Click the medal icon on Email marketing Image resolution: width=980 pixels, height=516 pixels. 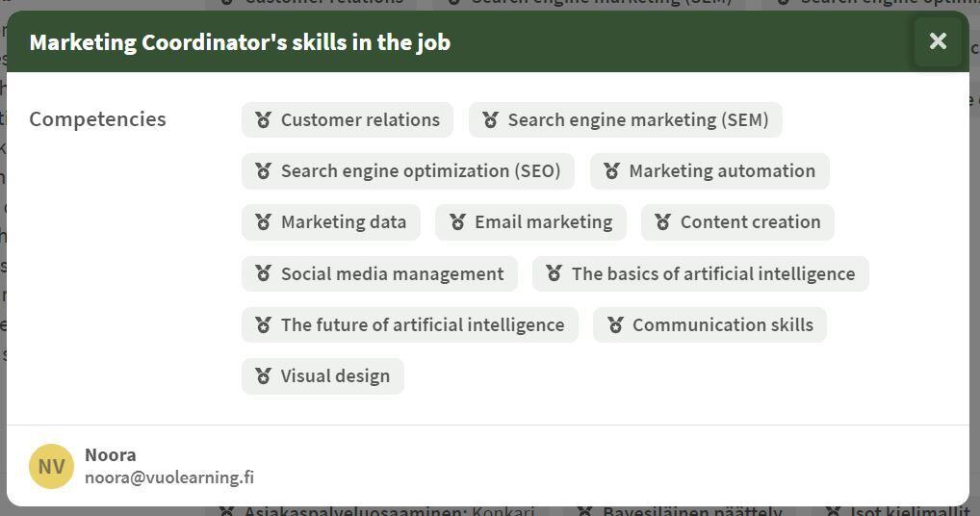457,222
